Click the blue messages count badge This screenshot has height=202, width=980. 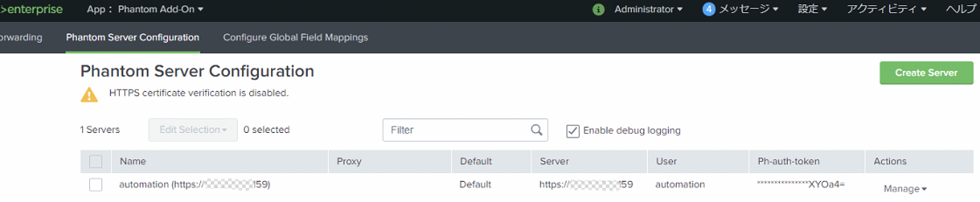tap(709, 9)
